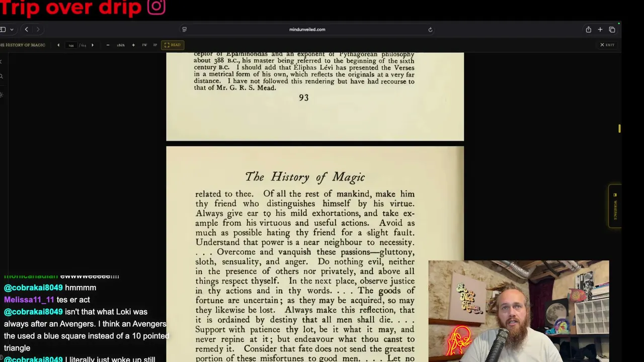This screenshot has height=362, width=644.
Task: Click page number 93 at page bottom
Action: coord(303,98)
